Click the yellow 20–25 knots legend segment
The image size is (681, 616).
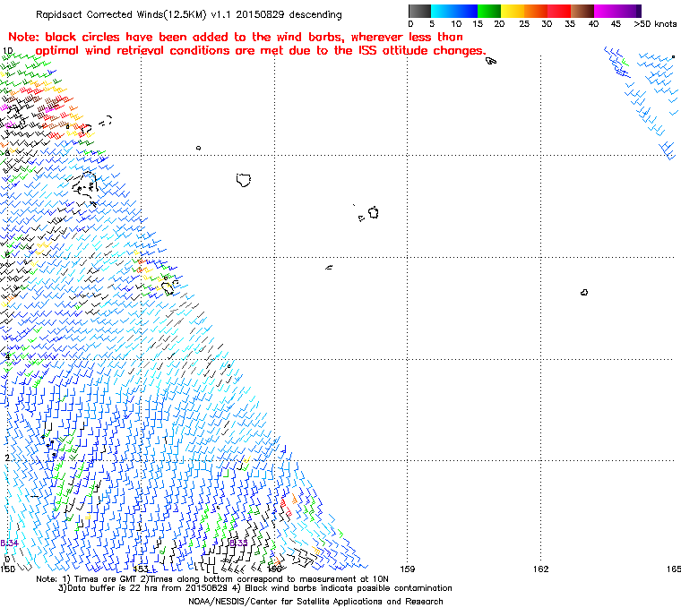point(513,11)
